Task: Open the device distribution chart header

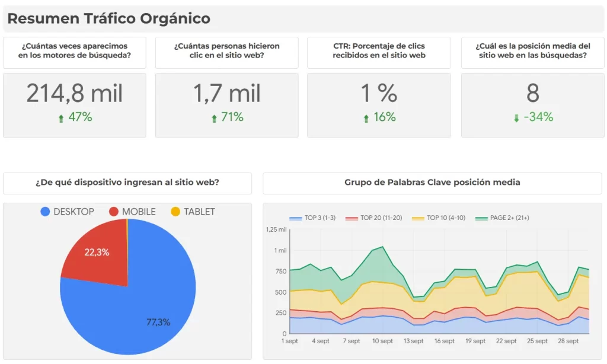Action: pos(128,183)
